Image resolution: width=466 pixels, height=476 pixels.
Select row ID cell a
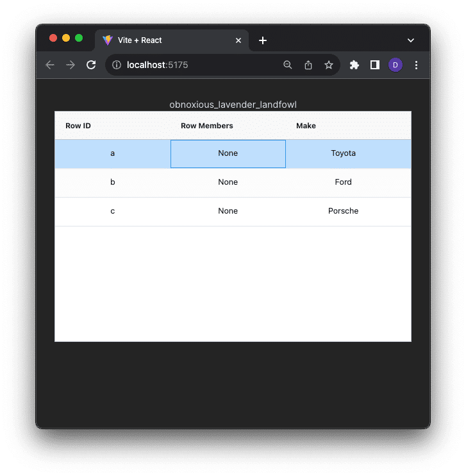[113, 153]
